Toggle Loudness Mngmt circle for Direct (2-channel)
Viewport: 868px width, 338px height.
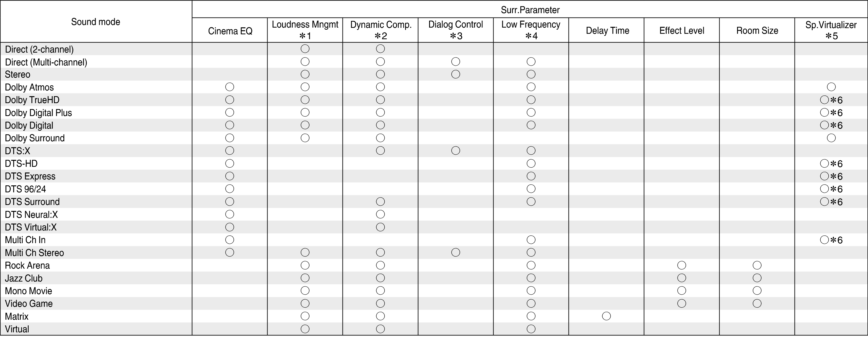pos(305,49)
